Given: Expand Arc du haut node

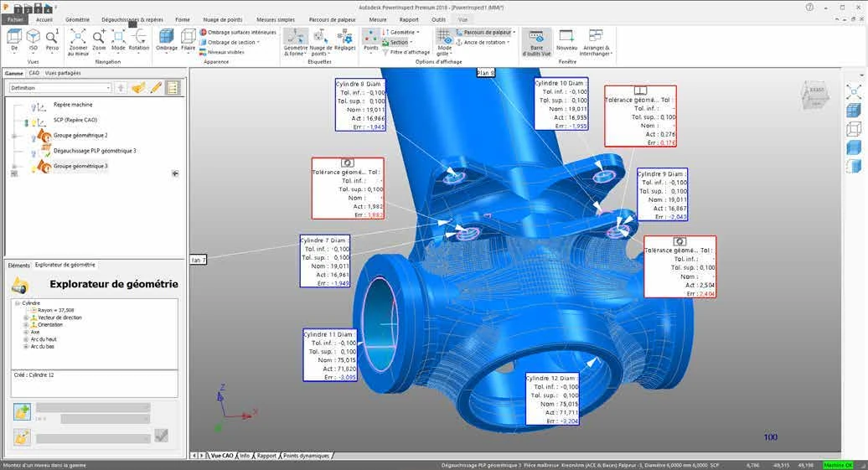Looking at the screenshot, I should (x=25, y=339).
